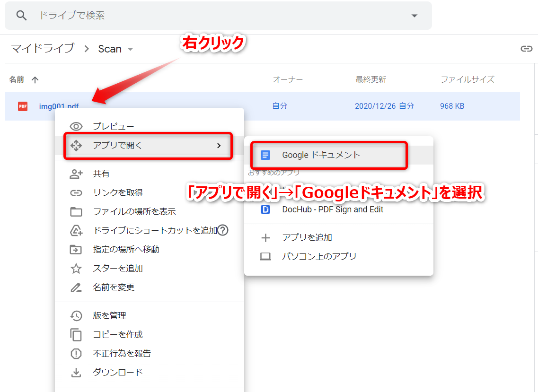The image size is (538, 392).
Task: Choose リンクを取得 menu item
Action: pos(150,193)
